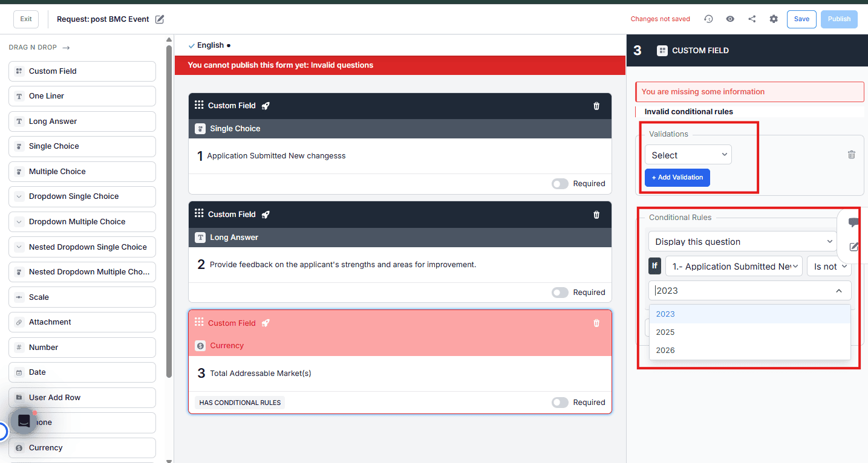Viewport: 868px width, 463px height.
Task: Click the share icon in top bar
Action: coord(752,19)
